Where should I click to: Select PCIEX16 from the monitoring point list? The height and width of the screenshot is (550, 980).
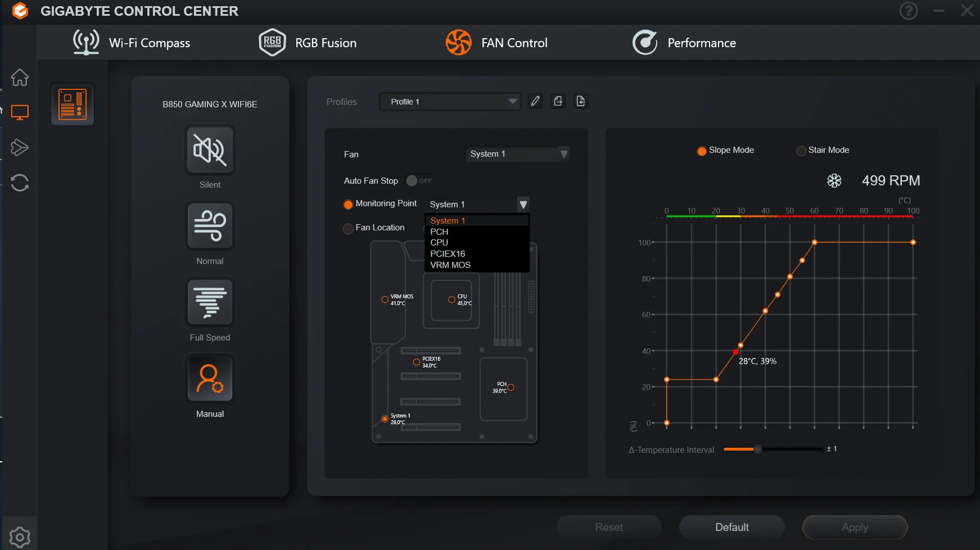coord(477,254)
